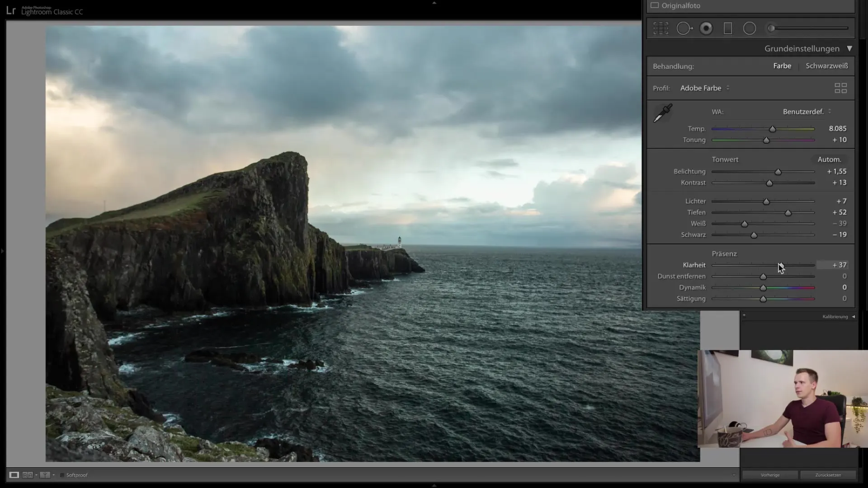The image size is (868, 488).
Task: Click the Klarheit slider handle
Action: click(781, 266)
